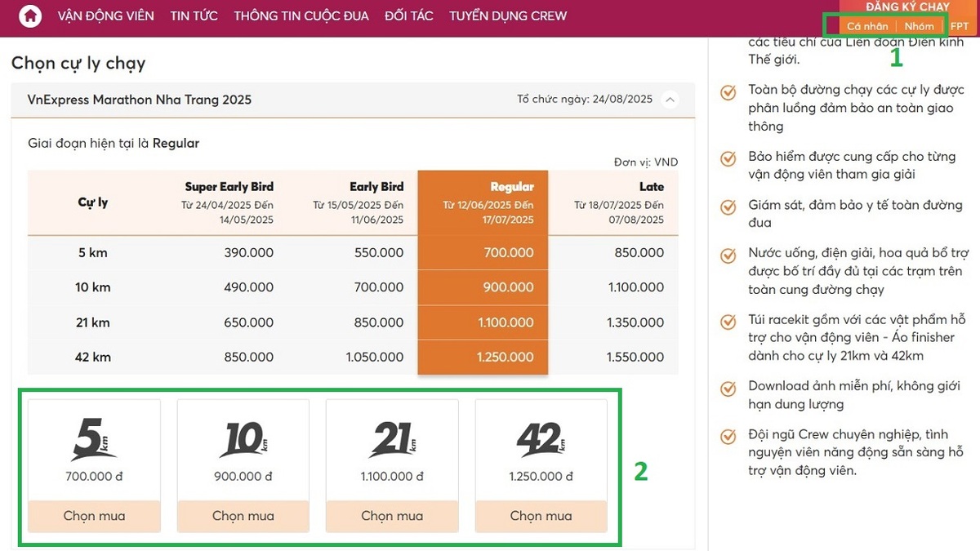The height and width of the screenshot is (551, 980).
Task: Click the '5 km' row label
Action: pos(93,253)
